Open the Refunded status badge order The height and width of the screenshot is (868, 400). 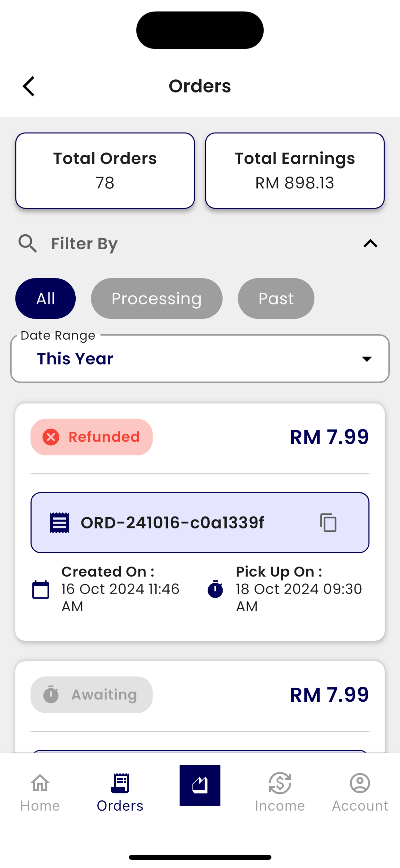[x=91, y=437]
